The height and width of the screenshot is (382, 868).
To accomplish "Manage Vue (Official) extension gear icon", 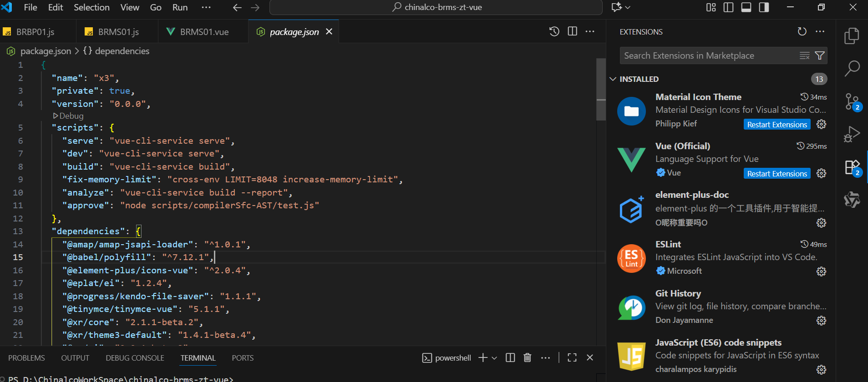I will tap(821, 173).
